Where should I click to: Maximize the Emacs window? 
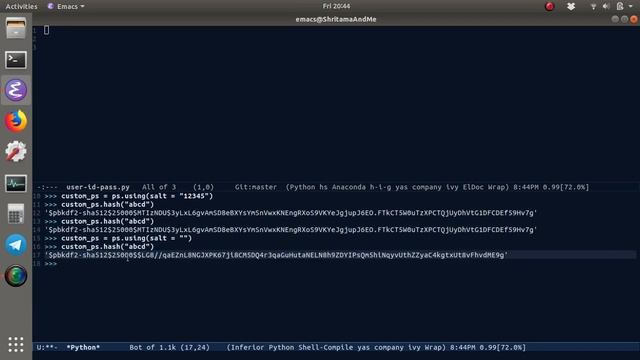pos(624,19)
